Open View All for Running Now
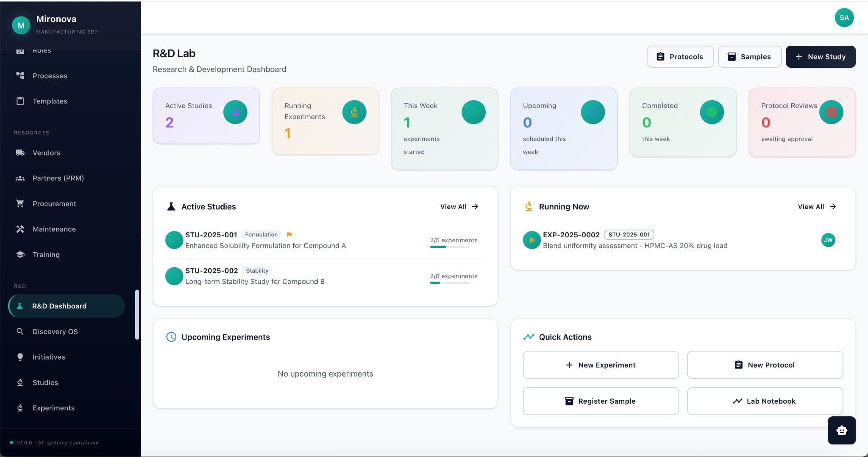The image size is (868, 457). point(816,207)
